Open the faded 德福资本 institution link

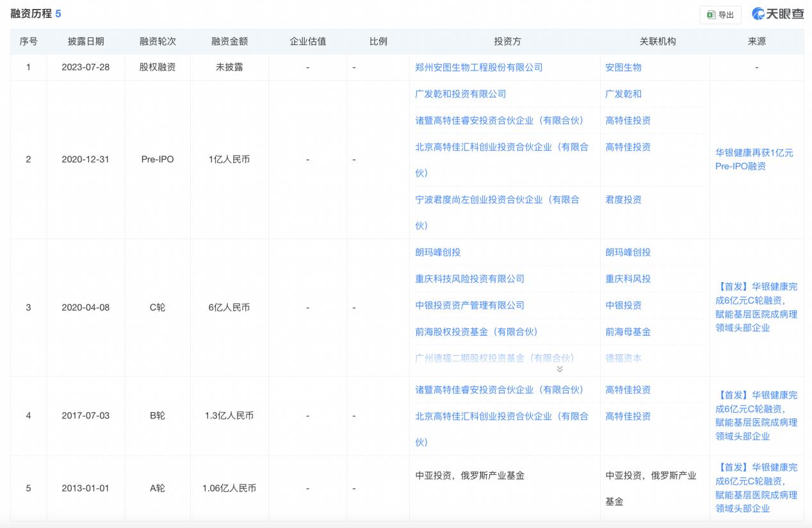(x=623, y=358)
